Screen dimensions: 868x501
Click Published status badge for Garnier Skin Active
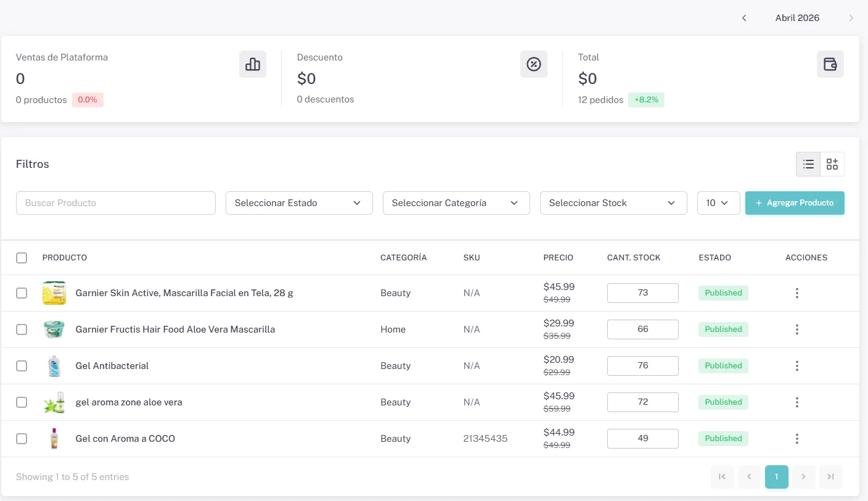click(723, 293)
